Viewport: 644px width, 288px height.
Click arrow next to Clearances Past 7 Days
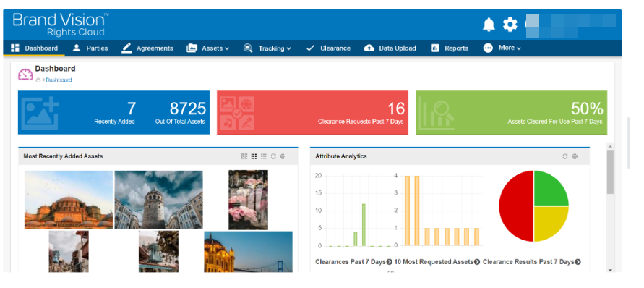pos(390,262)
